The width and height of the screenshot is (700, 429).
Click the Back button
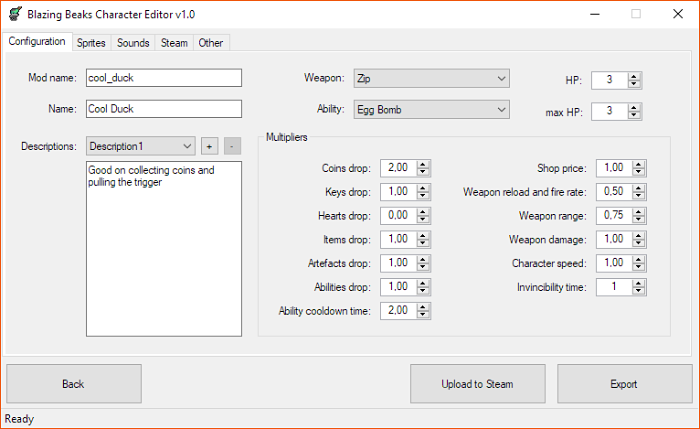point(74,384)
